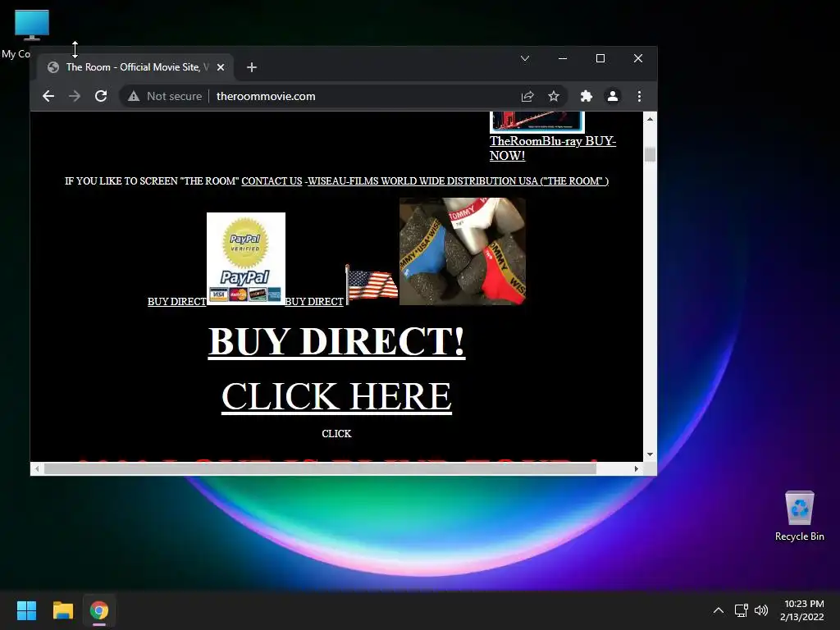Open TheRoomBlu-ray BUY-NOW! link
The width and height of the screenshot is (840, 630).
[x=553, y=148]
